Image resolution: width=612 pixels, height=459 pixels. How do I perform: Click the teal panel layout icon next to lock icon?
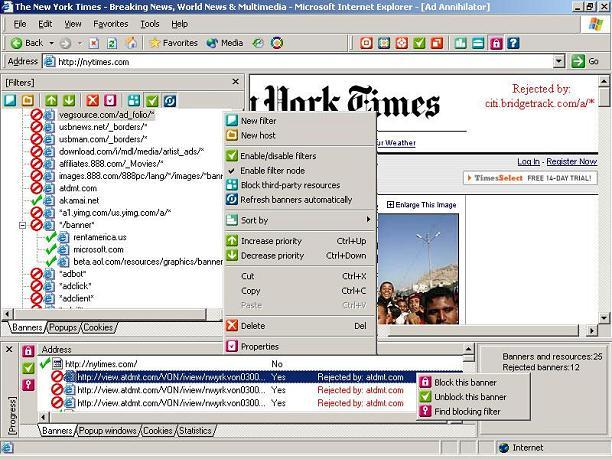[x=478, y=43]
